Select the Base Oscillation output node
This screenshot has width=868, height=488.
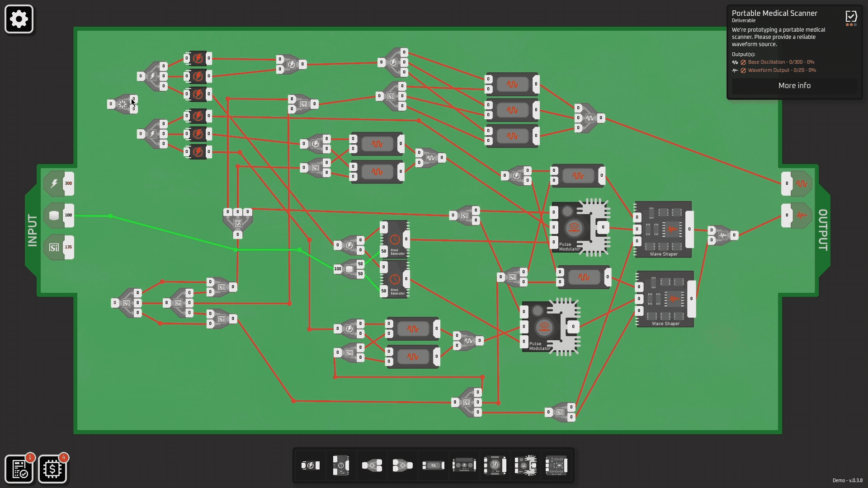(x=797, y=183)
